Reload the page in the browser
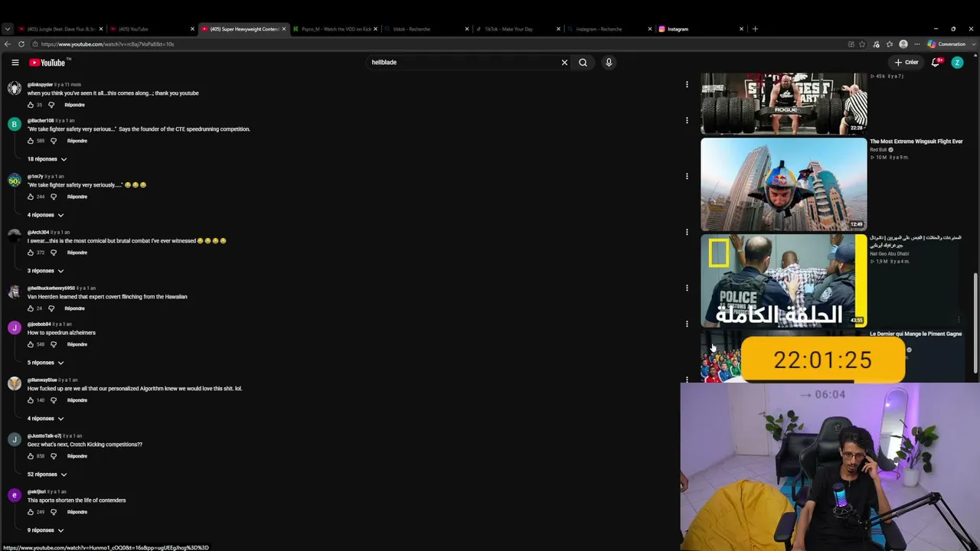Viewport: 980px width, 551px height. (21, 44)
